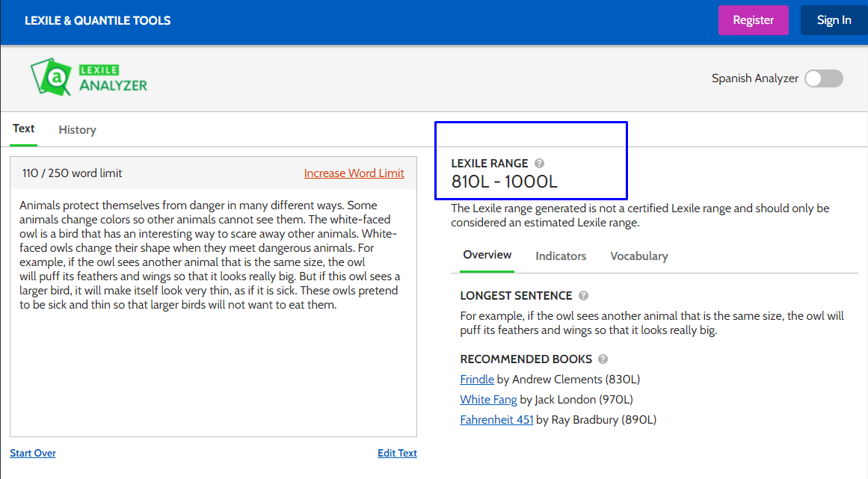Enable the Spanish Analyzer switch

(823, 78)
